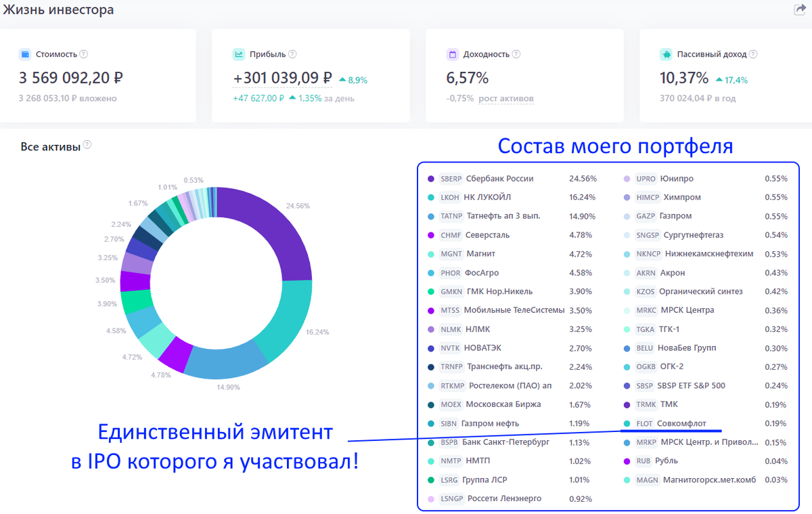
Task: Open help tooltip icon next to Доходность
Action: (x=516, y=54)
